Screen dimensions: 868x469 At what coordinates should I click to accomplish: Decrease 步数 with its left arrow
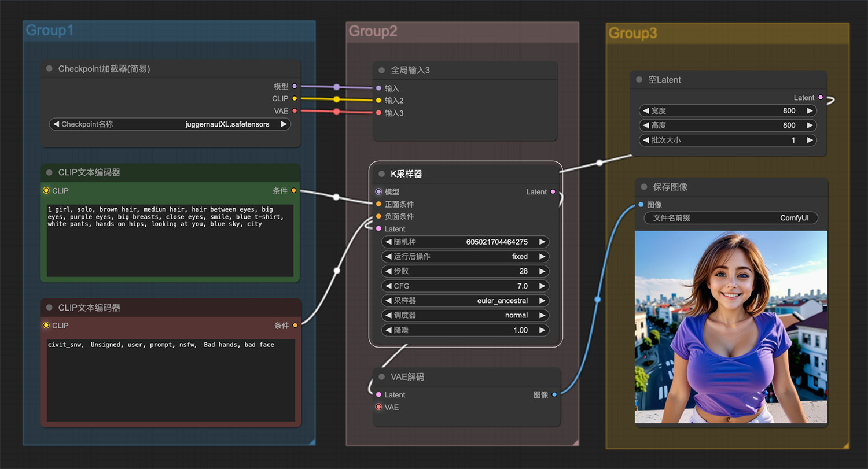[388, 271]
